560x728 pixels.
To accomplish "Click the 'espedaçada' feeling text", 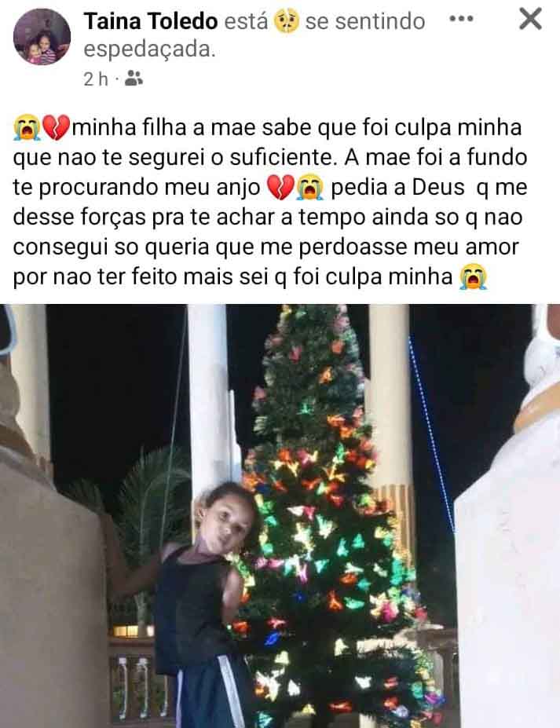I will click(x=149, y=49).
